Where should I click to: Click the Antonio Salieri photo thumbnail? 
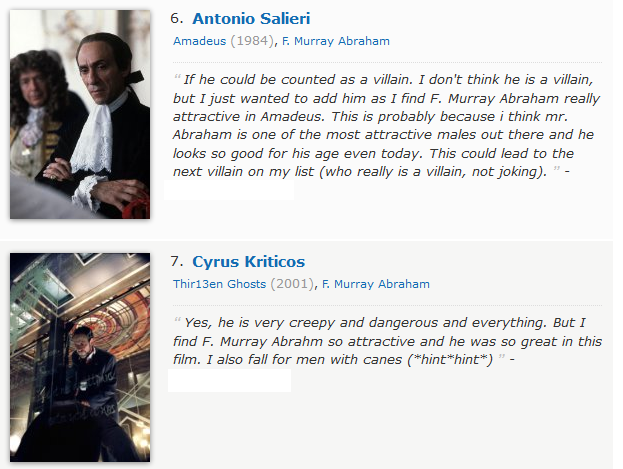80,114
